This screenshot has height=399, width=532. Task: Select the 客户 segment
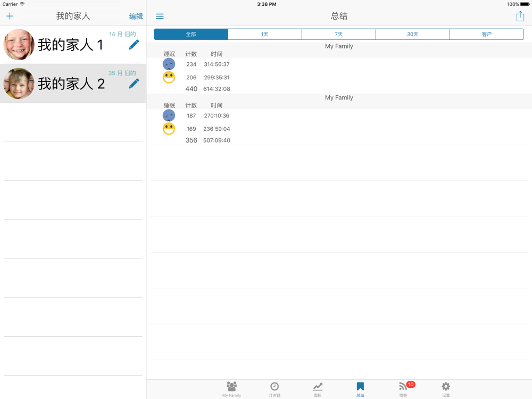[487, 34]
